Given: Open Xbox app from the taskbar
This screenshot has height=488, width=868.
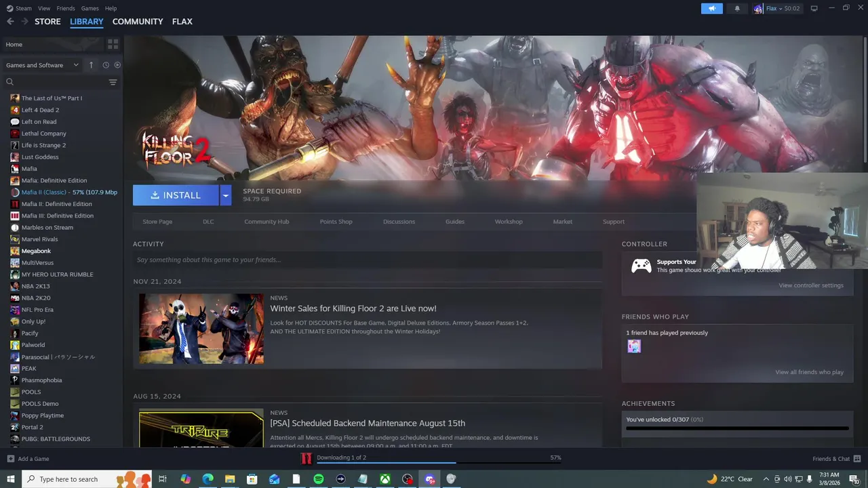Looking at the screenshot, I should [384, 479].
